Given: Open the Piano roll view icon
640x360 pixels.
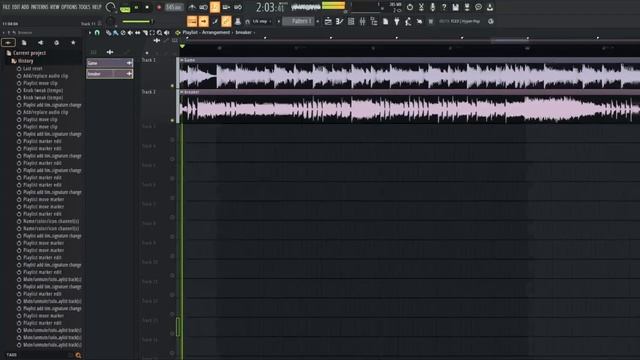Looking at the screenshot, I should [339, 21].
